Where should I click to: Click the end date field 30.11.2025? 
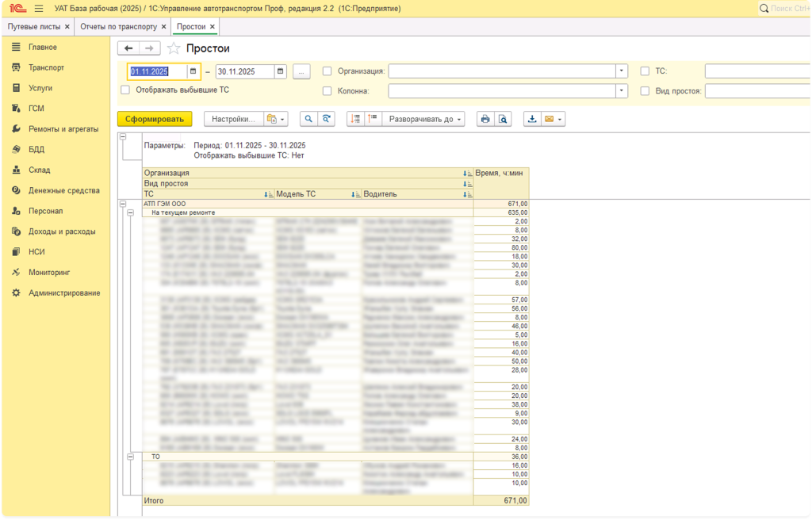click(x=244, y=71)
